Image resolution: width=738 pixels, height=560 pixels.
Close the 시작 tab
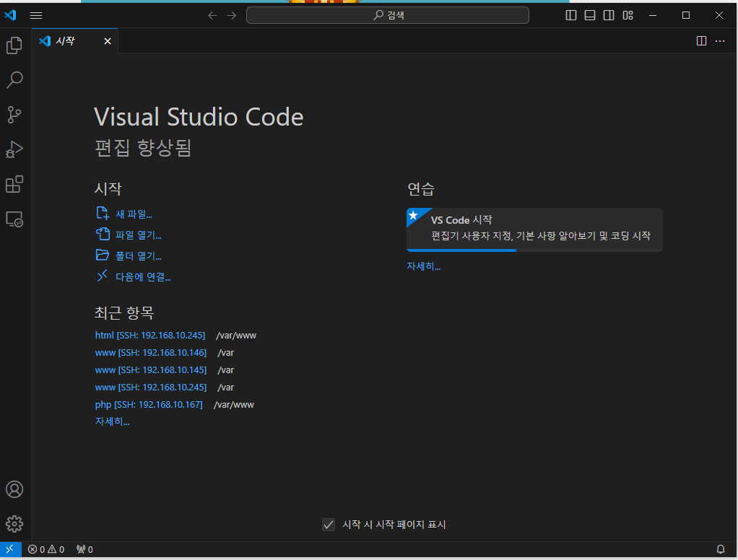108,41
